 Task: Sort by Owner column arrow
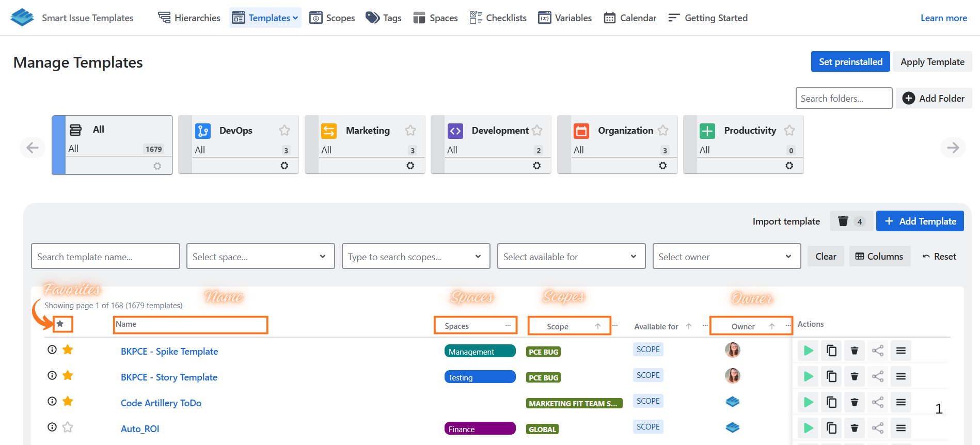tap(772, 326)
